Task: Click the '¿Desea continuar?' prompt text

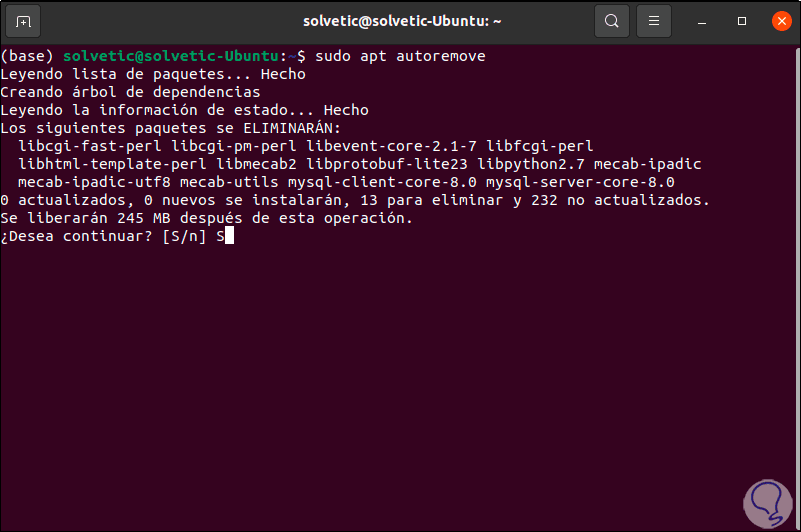Action: point(76,236)
